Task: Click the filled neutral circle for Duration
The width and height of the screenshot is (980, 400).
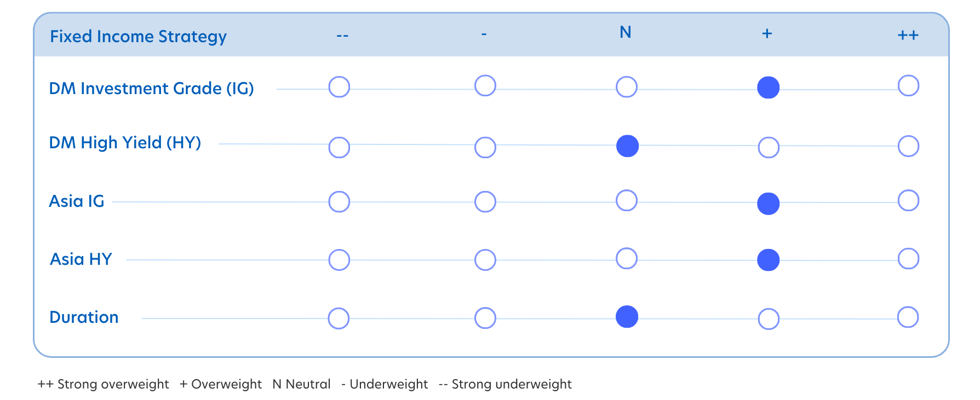Action: (627, 317)
